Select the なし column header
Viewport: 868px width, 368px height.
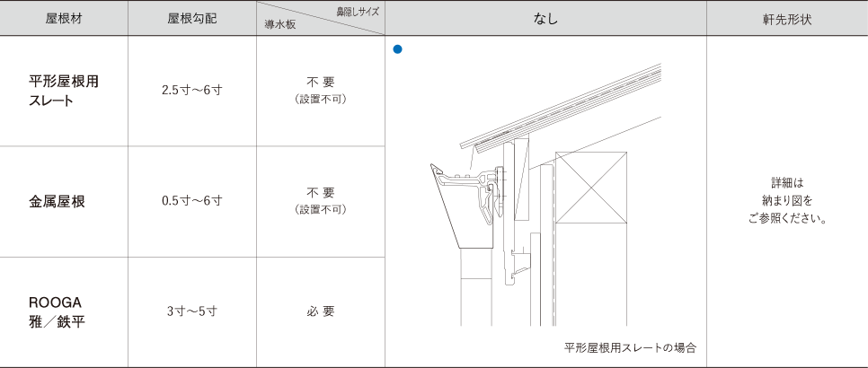click(545, 19)
